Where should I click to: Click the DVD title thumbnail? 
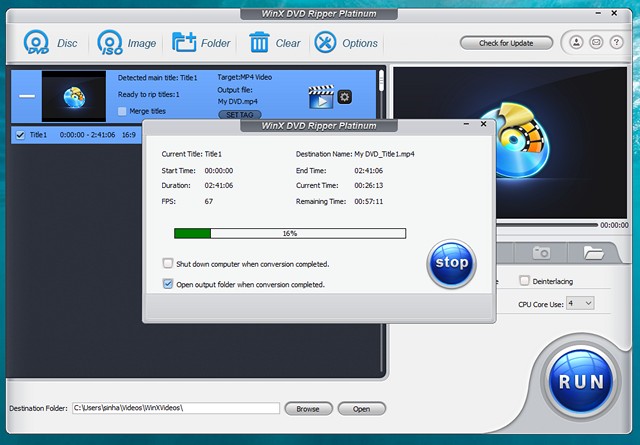pyautogui.click(x=74, y=96)
